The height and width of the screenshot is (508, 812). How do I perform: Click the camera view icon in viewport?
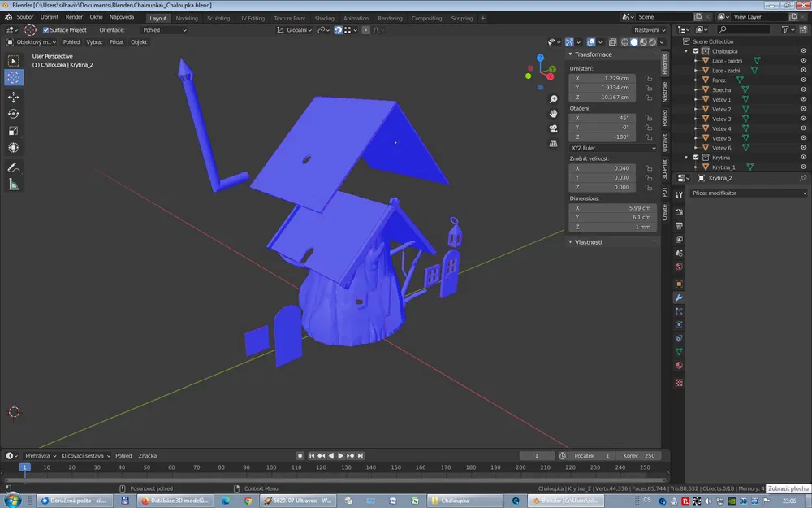(553, 128)
